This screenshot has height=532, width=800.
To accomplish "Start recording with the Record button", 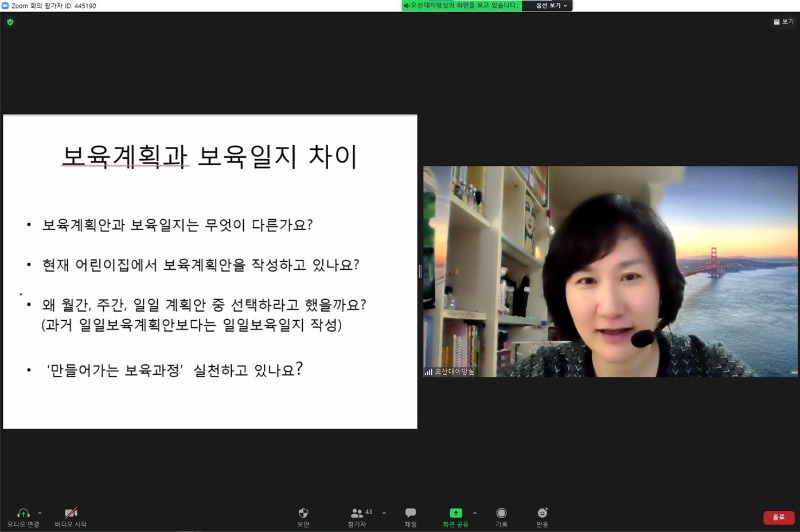I will coord(501,513).
